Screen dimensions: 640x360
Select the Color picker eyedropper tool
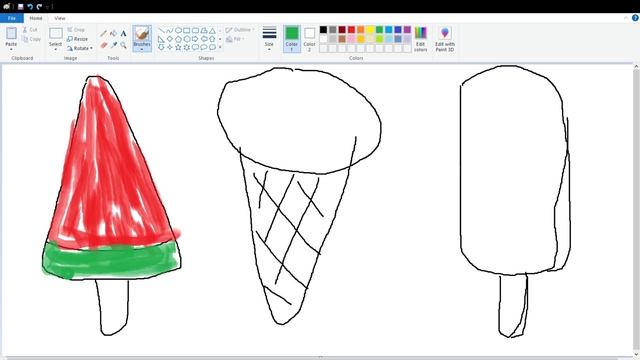pyautogui.click(x=113, y=45)
